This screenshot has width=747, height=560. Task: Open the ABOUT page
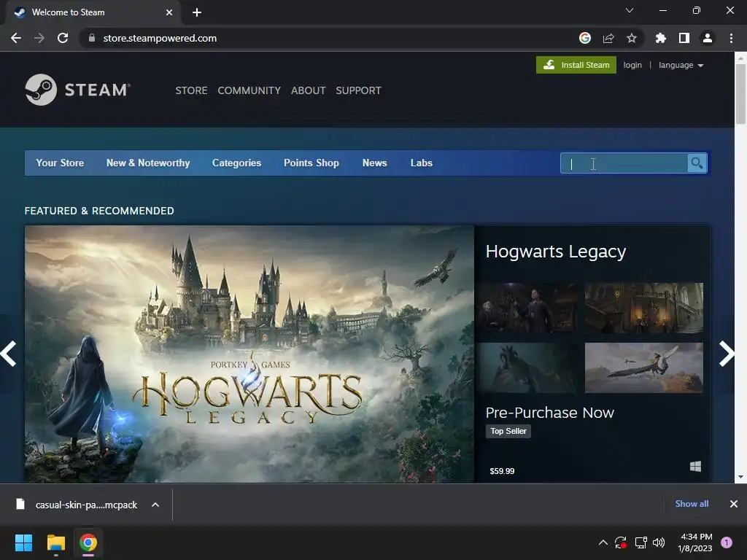pyautogui.click(x=309, y=90)
